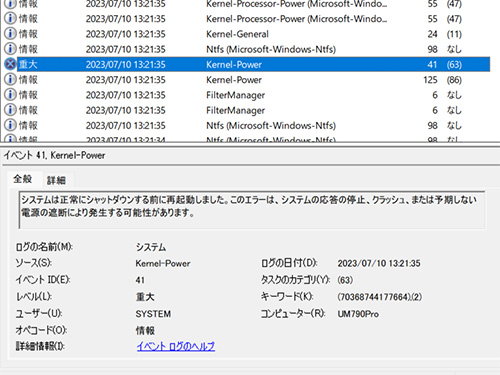Image resolution: width=500 pixels, height=375 pixels.
Task: Click the critical error icon on Kernel-Power 41 row
Action: [x=10, y=64]
